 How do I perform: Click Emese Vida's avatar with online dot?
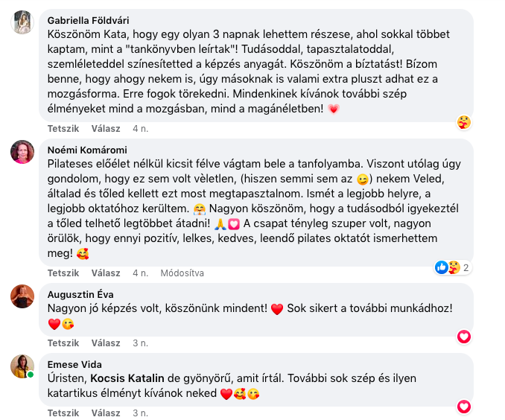point(22,366)
